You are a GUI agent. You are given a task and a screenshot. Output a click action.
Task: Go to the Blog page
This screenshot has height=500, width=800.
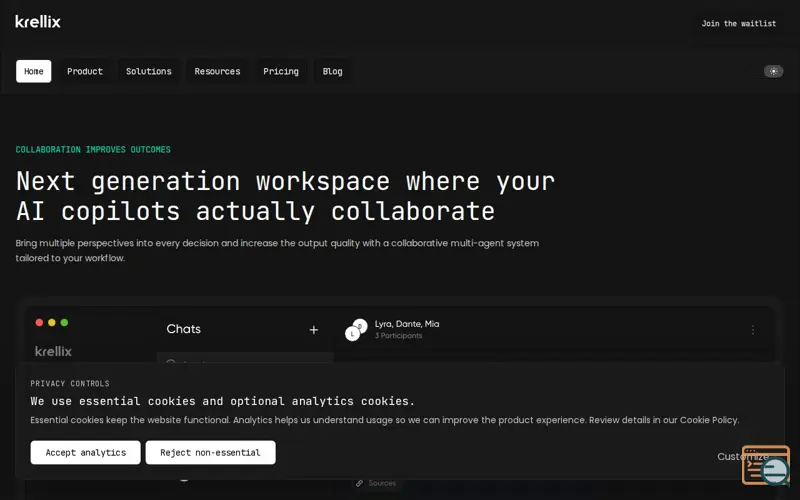332,71
